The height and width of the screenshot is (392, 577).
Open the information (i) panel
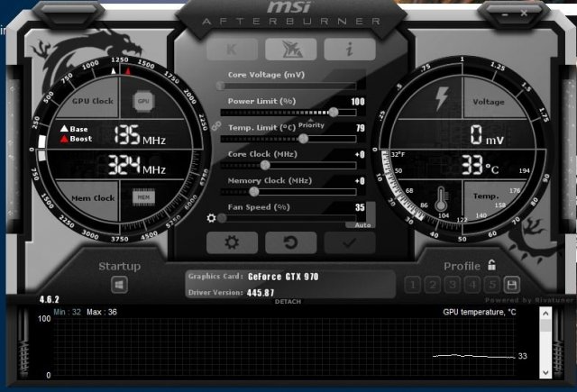[349, 50]
